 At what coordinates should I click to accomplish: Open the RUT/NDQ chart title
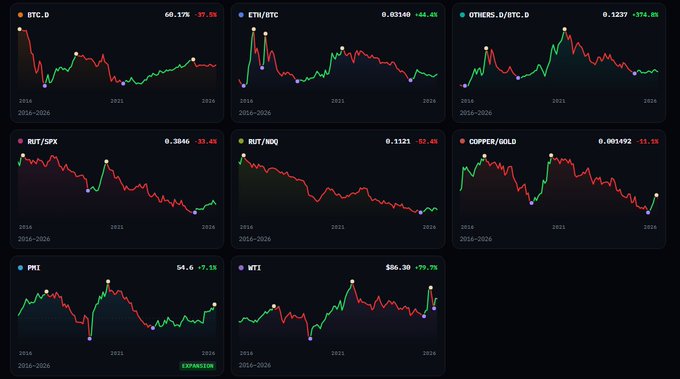[263, 141]
